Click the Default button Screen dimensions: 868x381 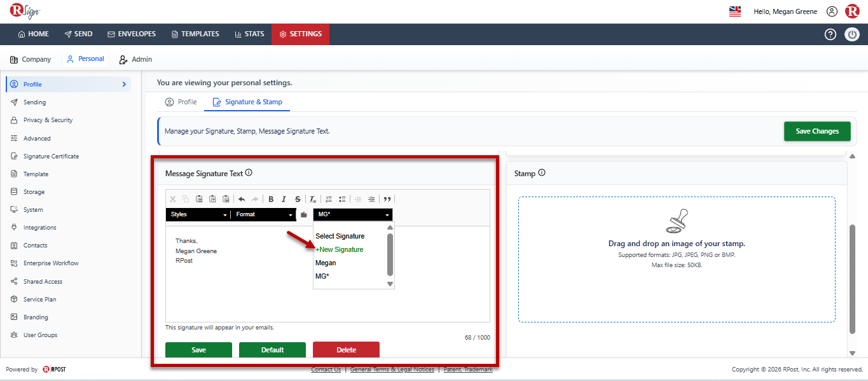pyautogui.click(x=272, y=350)
